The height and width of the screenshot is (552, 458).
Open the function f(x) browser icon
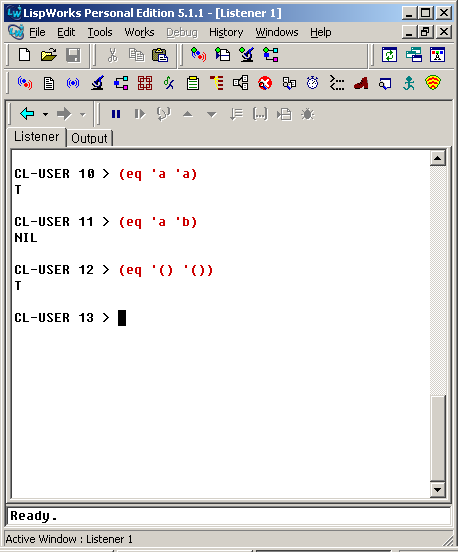pyautogui.click(x=169, y=83)
